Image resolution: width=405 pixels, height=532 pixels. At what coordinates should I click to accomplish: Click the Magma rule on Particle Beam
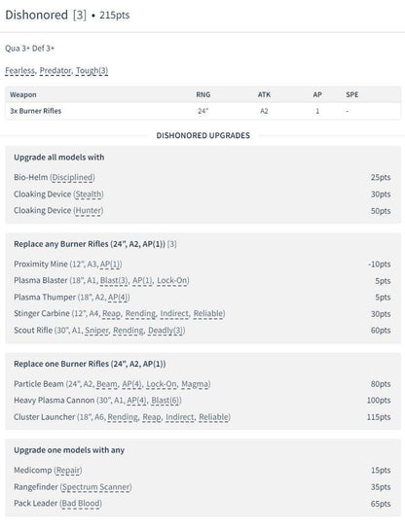tap(195, 384)
